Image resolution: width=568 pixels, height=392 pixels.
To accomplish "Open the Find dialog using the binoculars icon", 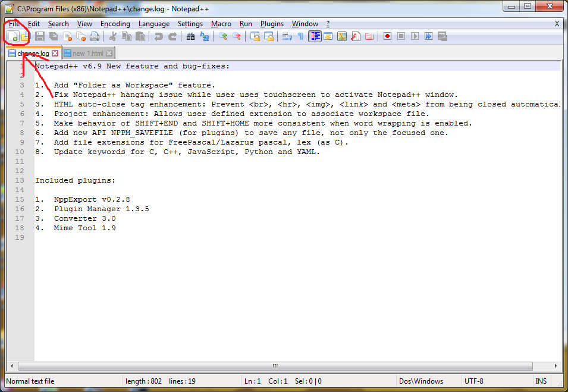I will [x=189, y=36].
